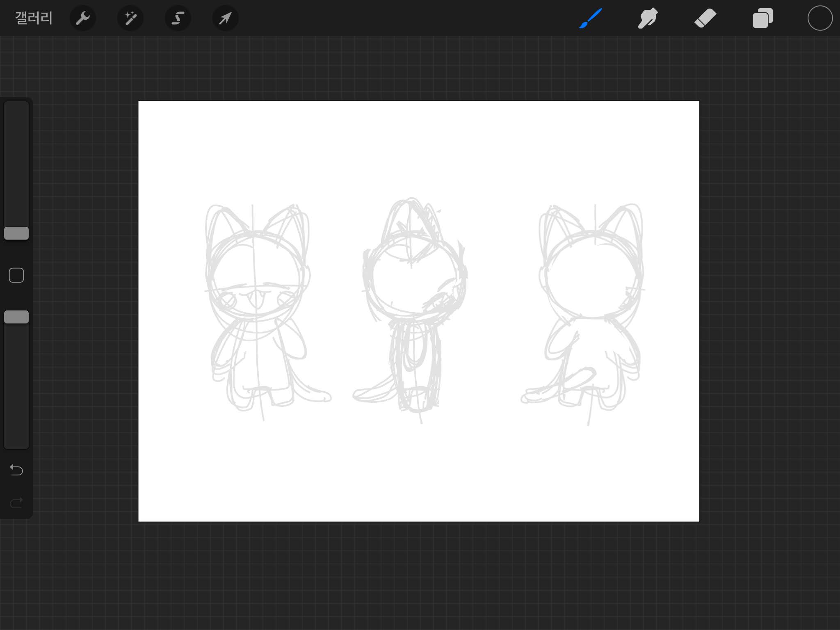Activate the Transform arrow tool
Screen dimensions: 840x630
225,18
